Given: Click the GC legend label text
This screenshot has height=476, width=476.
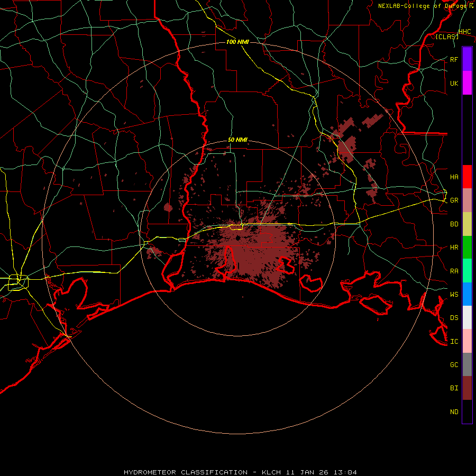Looking at the screenshot, I should (x=454, y=365).
